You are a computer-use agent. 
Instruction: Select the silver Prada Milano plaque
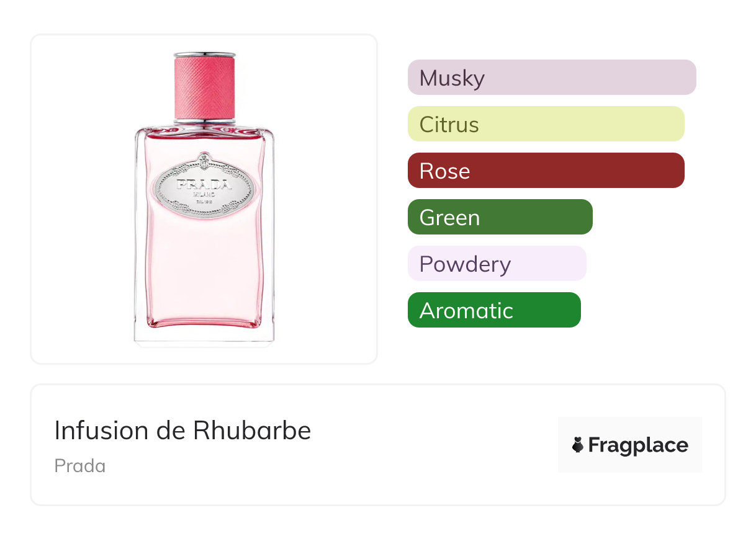click(x=204, y=186)
